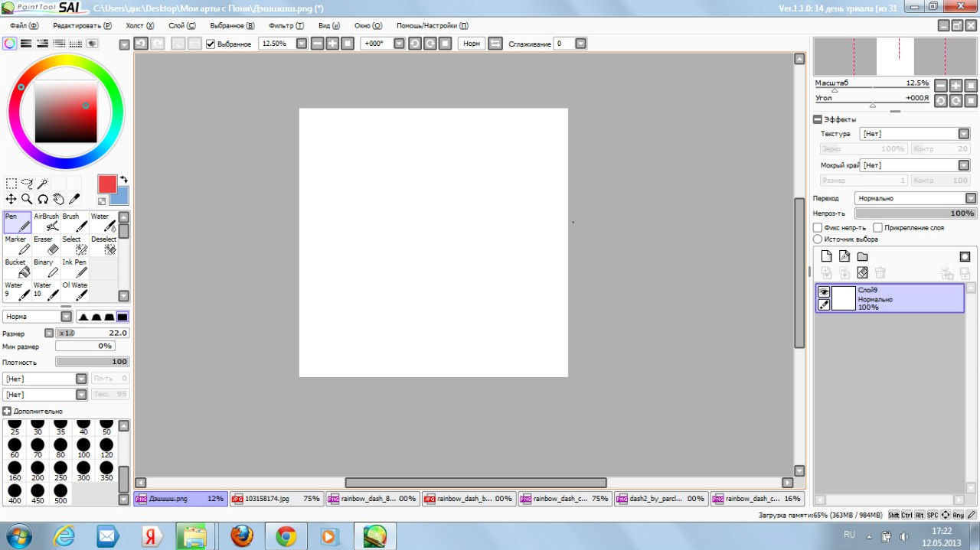
Task: Choose the Ink Pen tool
Action: [75, 268]
